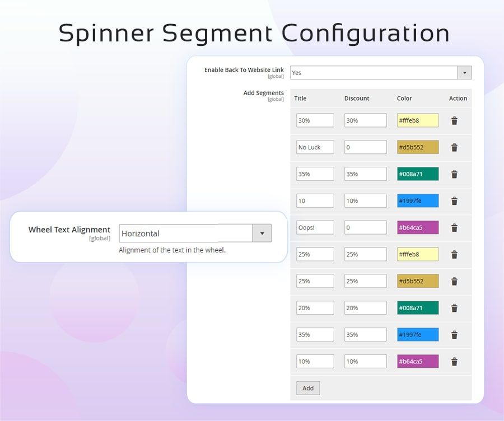
Task: Pick the #fffeb8 color in first row
Action: pyautogui.click(x=418, y=120)
